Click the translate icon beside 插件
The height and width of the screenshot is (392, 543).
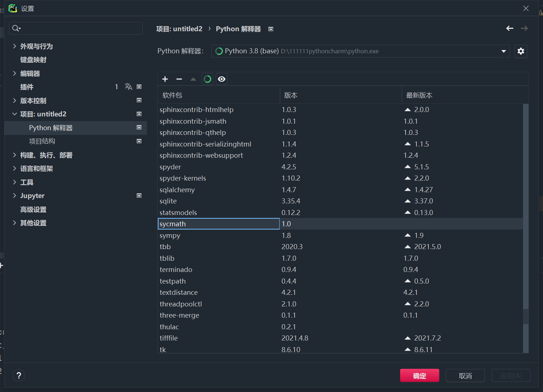(x=128, y=87)
